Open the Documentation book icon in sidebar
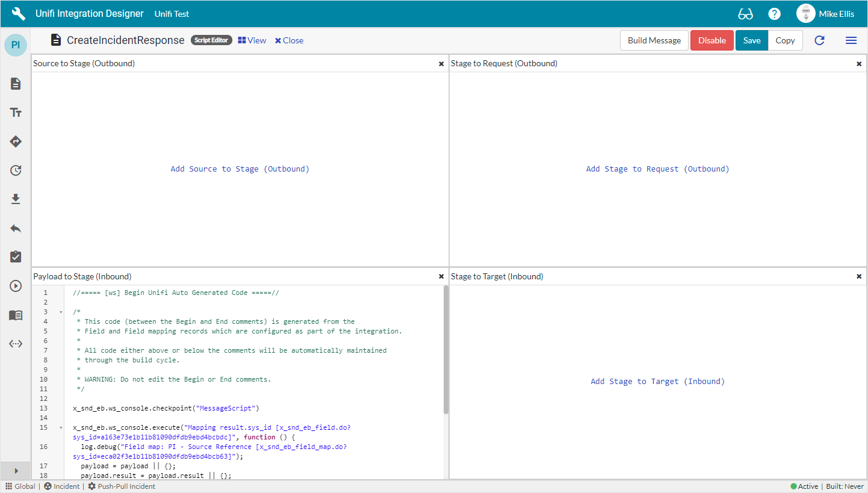868x493 pixels. 16,315
